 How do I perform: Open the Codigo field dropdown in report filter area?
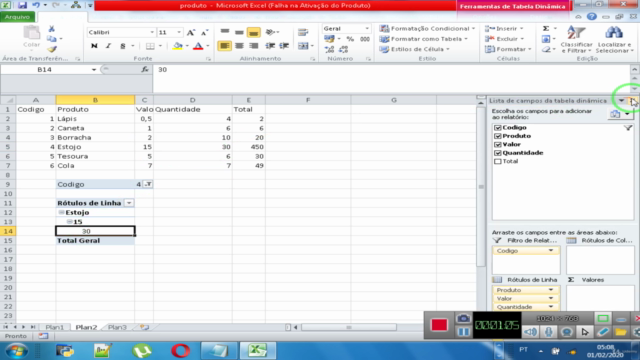coord(551,251)
